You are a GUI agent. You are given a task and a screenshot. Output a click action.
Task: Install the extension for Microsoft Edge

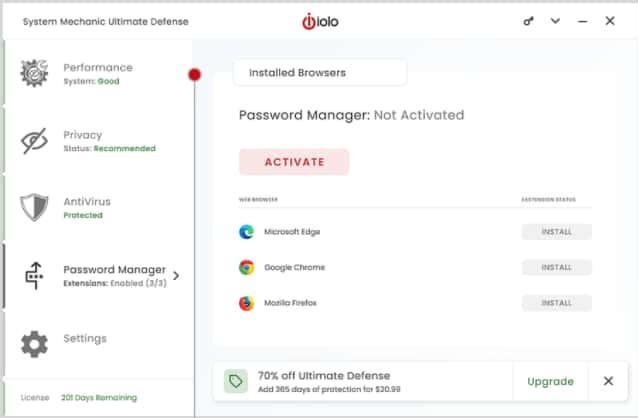[557, 232]
